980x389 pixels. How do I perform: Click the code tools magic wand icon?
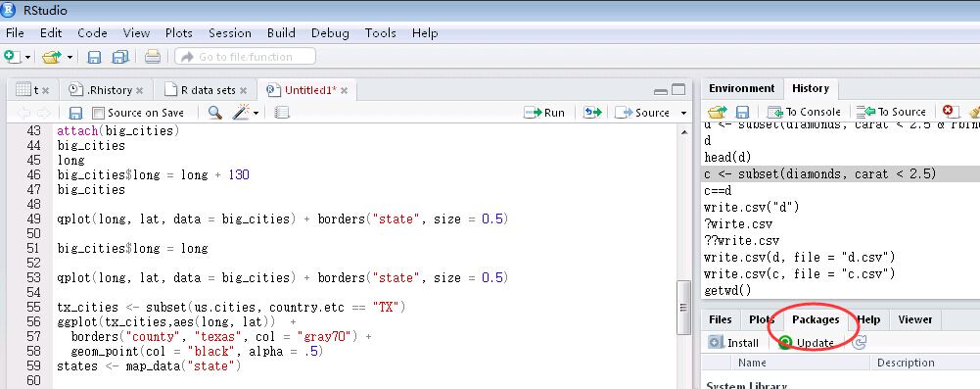click(x=241, y=112)
